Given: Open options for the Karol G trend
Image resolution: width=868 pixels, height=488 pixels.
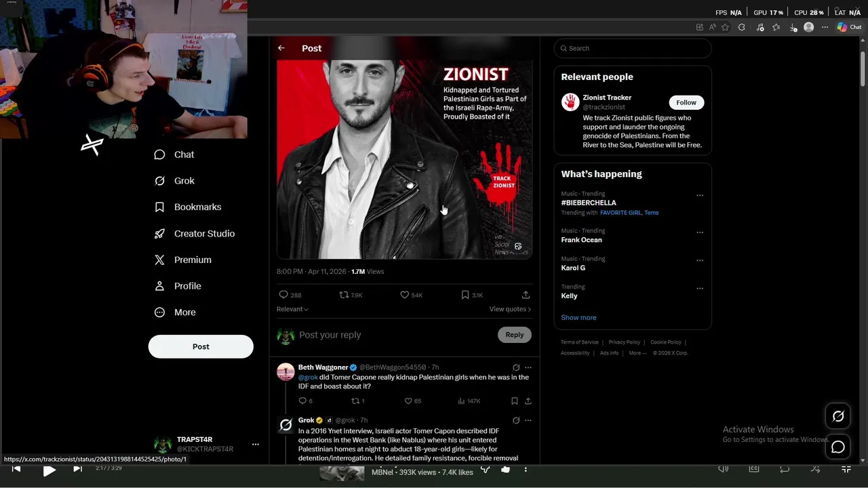Looking at the screenshot, I should coord(700,260).
